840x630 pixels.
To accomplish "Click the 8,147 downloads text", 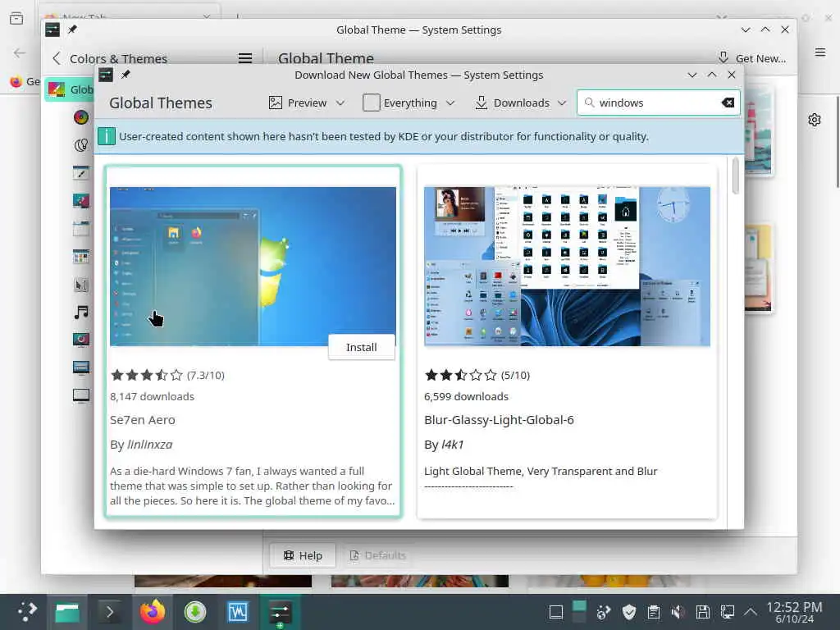I will pyautogui.click(x=152, y=396).
